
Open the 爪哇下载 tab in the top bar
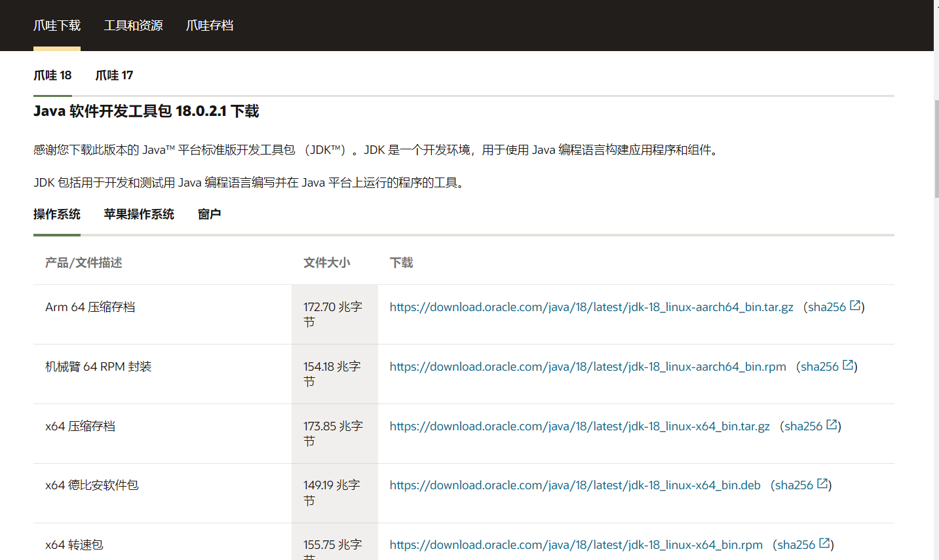click(x=57, y=26)
